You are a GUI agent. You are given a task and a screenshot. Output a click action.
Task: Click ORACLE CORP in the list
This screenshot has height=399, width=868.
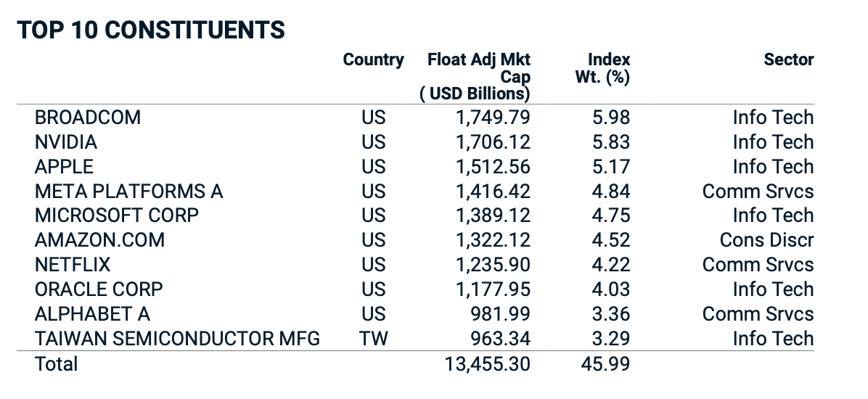click(99, 289)
